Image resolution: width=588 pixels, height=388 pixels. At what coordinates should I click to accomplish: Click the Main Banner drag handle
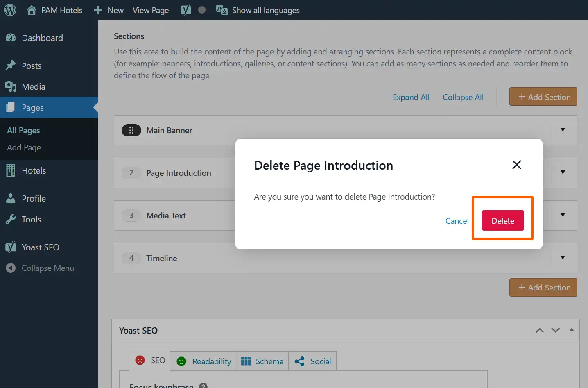coord(131,130)
